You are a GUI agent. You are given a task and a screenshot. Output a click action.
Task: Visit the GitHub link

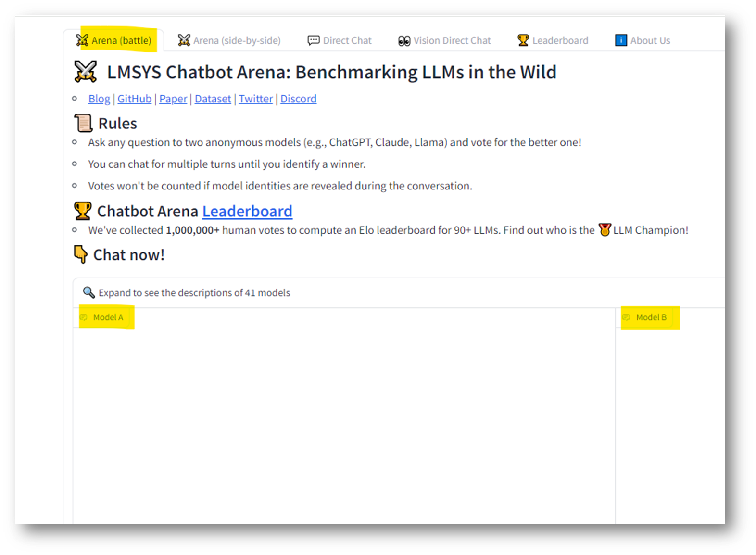(x=135, y=99)
